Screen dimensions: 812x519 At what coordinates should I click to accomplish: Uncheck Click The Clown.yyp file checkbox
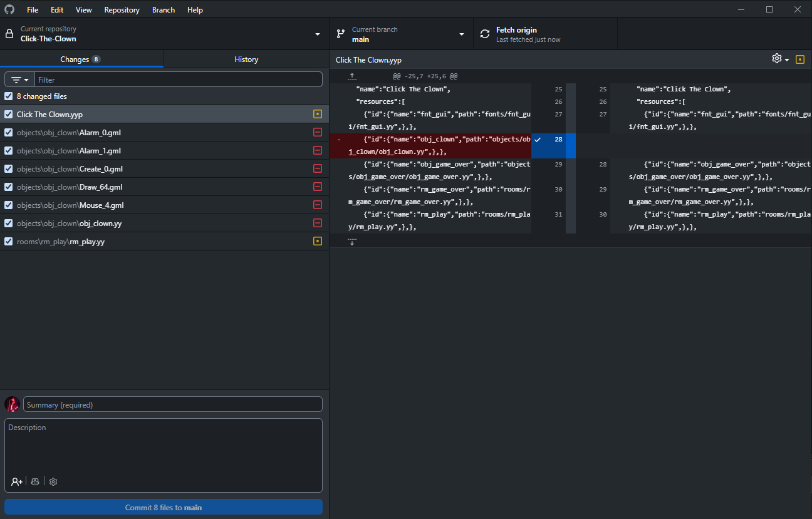(x=8, y=115)
